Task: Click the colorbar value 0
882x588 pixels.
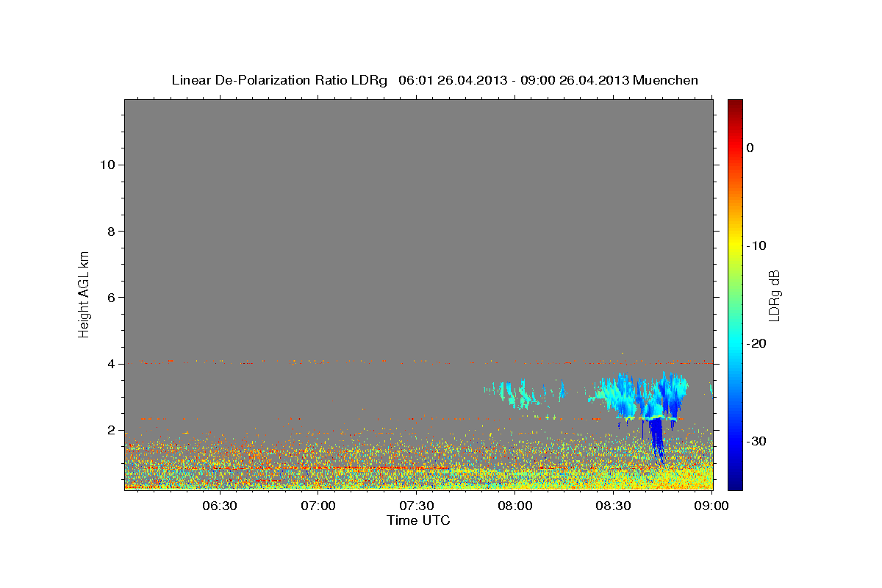Action: (750, 148)
